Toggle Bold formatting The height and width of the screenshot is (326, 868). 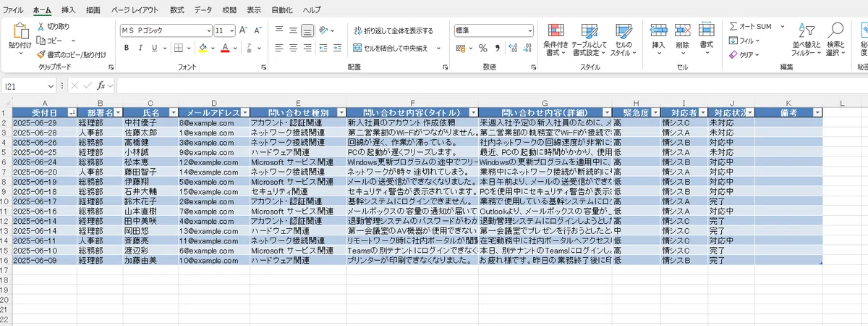coord(127,48)
